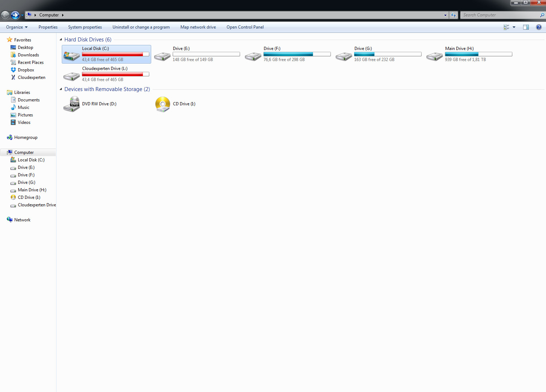Click the Back navigation arrow button

tap(5, 15)
